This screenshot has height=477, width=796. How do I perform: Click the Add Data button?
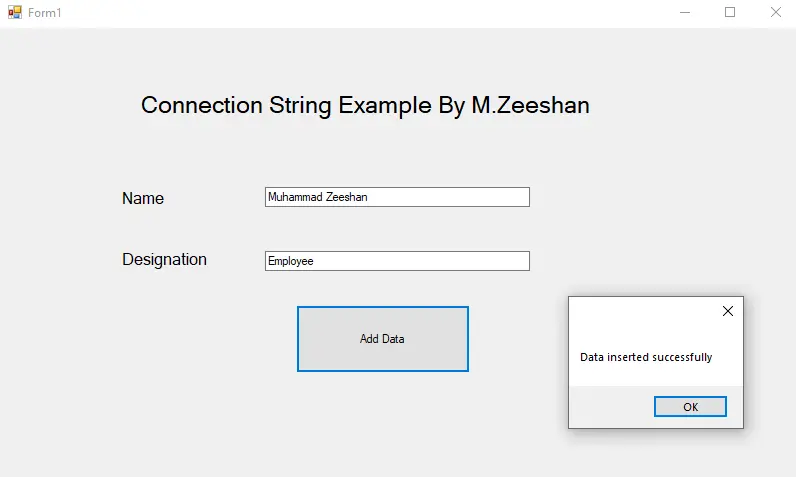click(383, 338)
